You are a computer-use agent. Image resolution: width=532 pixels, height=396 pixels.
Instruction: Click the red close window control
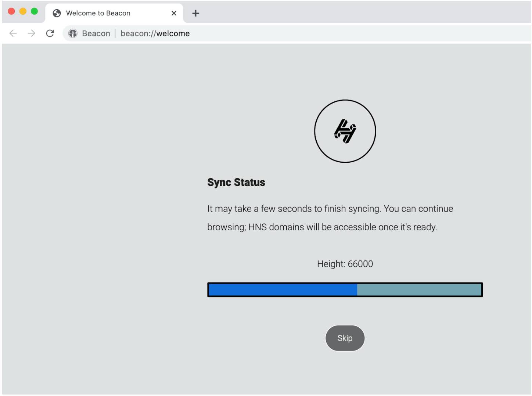click(x=12, y=11)
